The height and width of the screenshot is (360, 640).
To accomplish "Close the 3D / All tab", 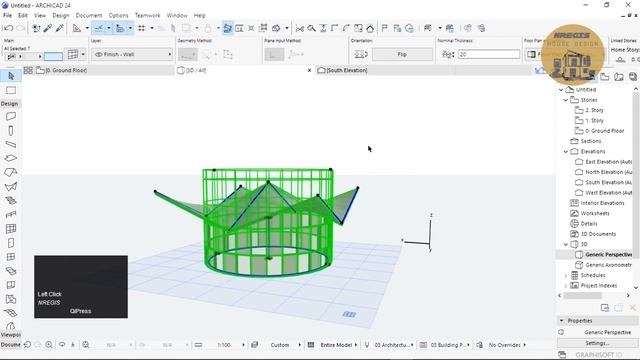I will [x=309, y=71].
